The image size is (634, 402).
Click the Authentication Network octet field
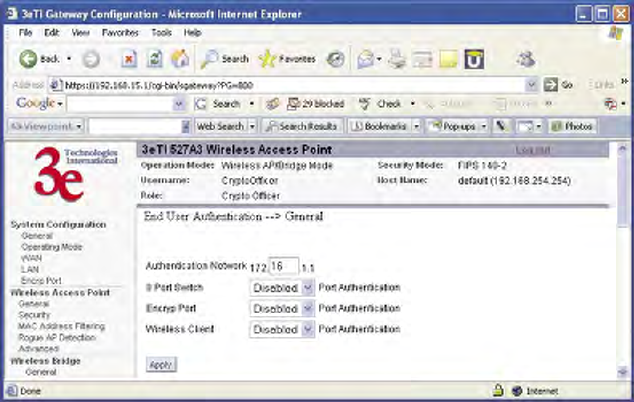[x=284, y=266]
